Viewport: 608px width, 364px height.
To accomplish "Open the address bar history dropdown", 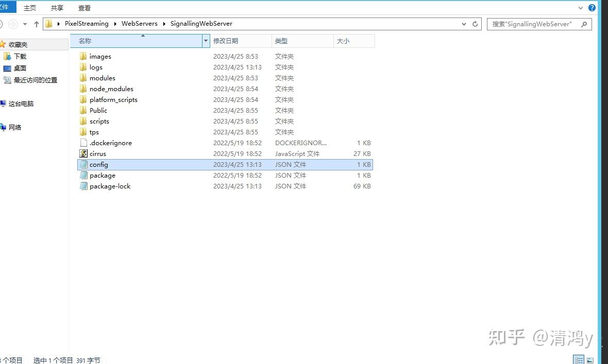I will pos(464,24).
